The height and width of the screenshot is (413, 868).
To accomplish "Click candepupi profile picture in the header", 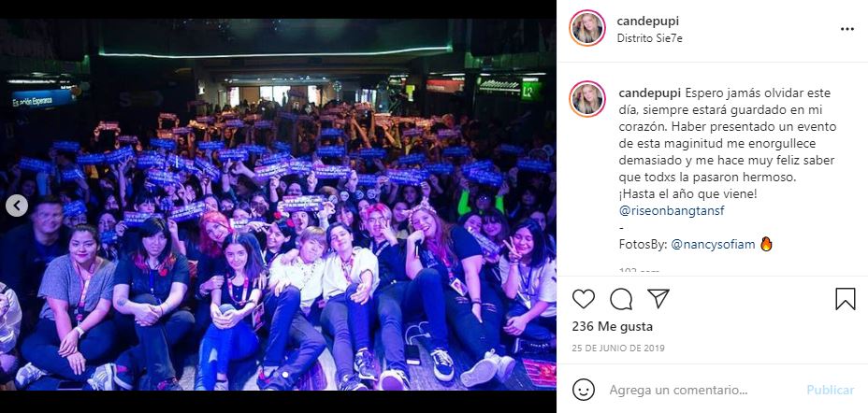I will 587,28.
